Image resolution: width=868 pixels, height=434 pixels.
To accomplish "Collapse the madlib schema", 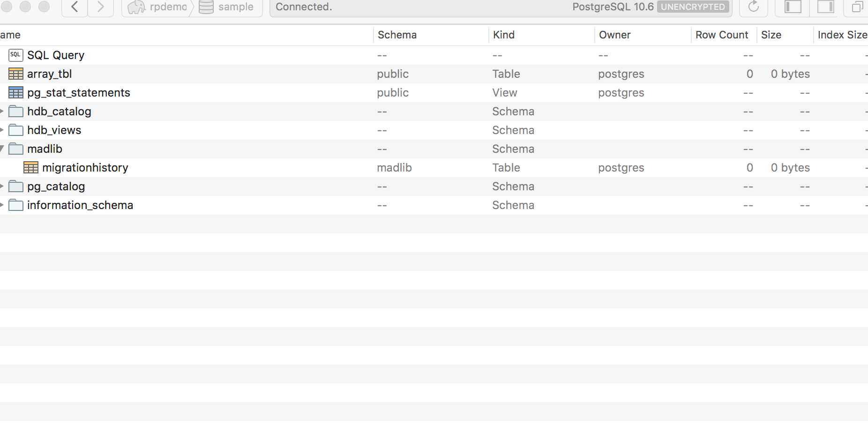I will click(x=2, y=149).
